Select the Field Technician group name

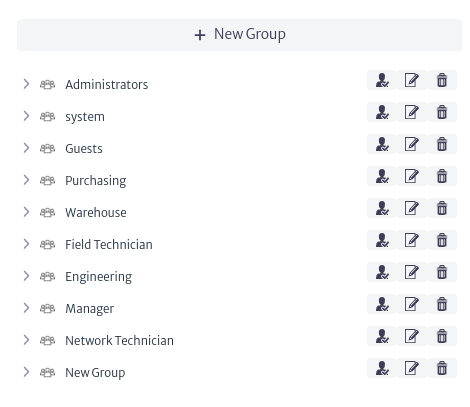click(109, 245)
